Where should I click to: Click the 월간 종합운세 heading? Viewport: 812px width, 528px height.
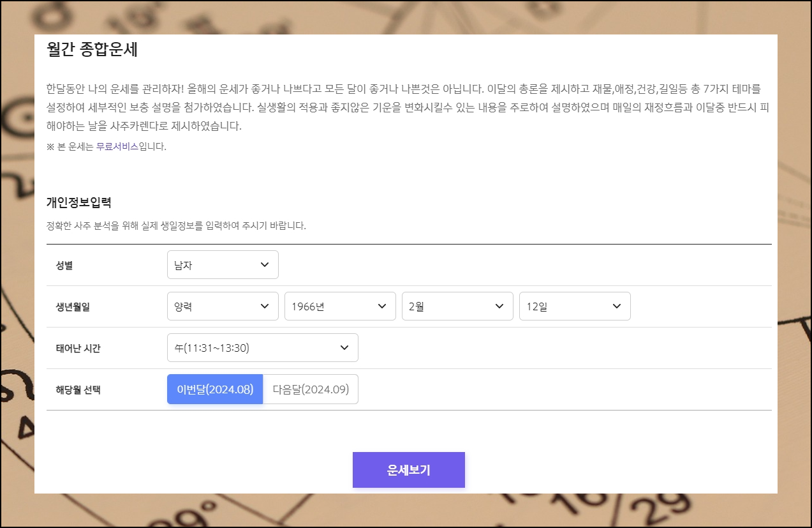(x=92, y=50)
